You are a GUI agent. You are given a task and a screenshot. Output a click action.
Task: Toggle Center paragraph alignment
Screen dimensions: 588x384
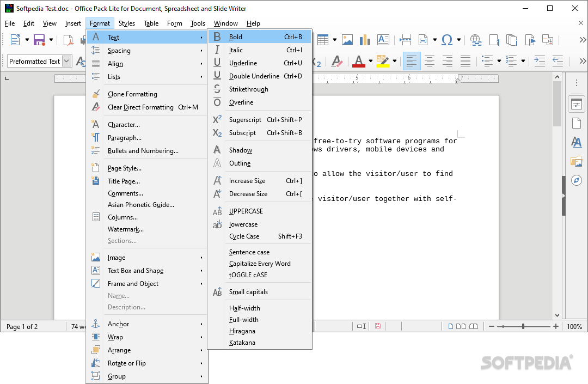coord(430,61)
